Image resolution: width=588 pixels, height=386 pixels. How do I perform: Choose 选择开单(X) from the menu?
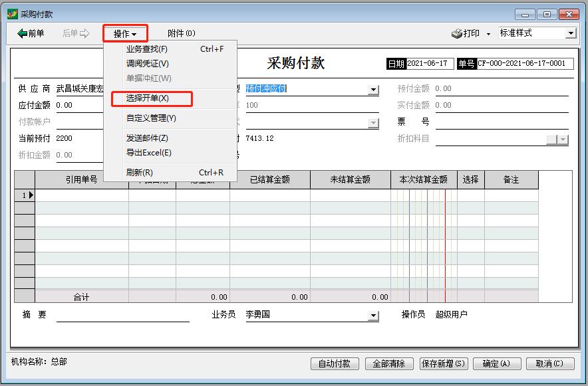tap(170, 98)
